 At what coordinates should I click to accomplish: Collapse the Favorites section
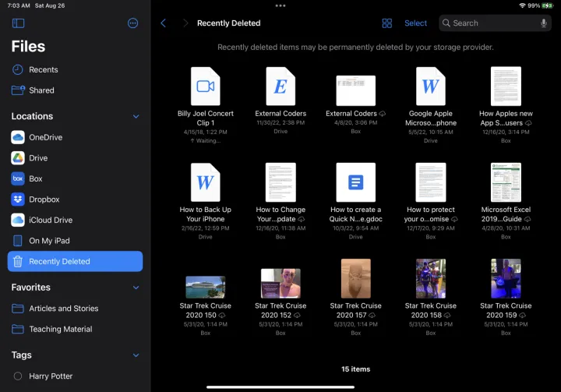click(136, 288)
